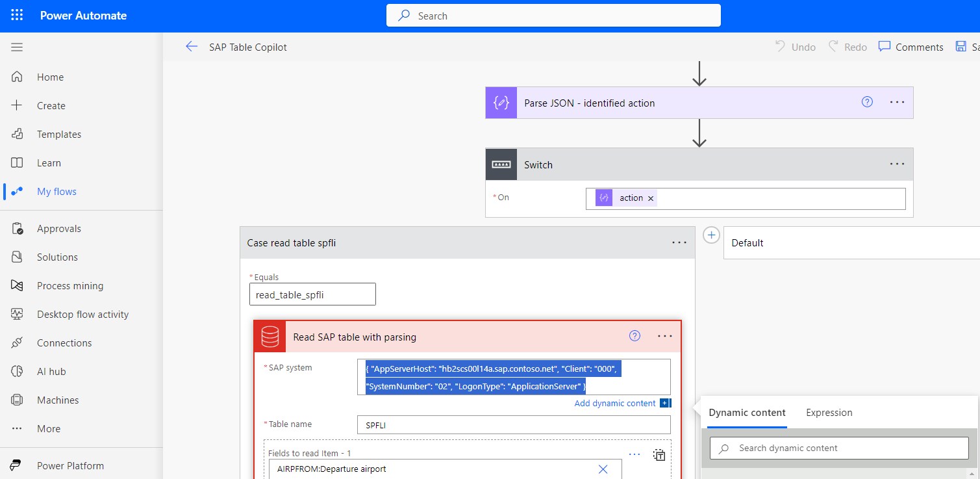Click the red SAP database icon

270,337
